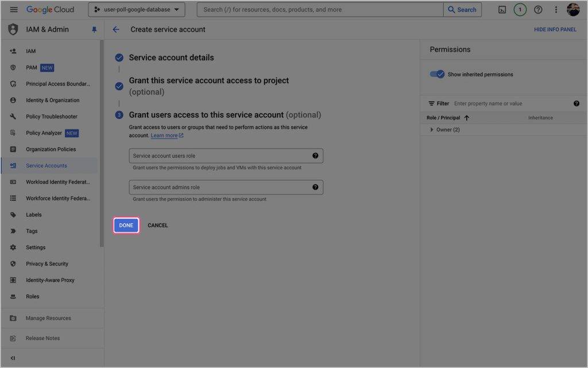Click the IAM & Admin shield icon

(13, 29)
